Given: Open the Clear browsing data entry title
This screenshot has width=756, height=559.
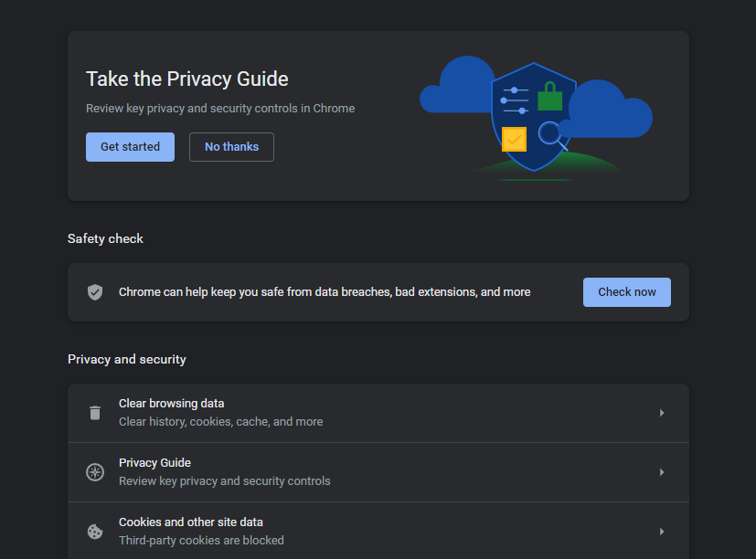Looking at the screenshot, I should [171, 404].
